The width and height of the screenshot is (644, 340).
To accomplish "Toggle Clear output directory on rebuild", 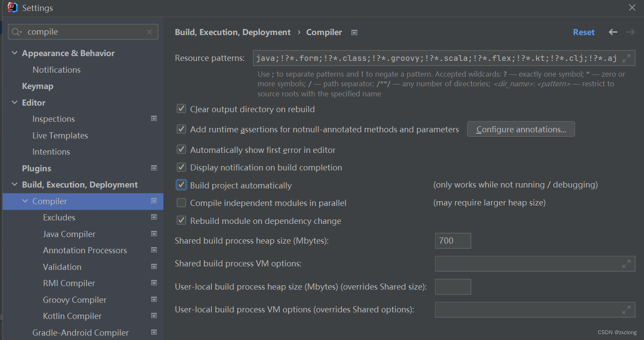I will tap(181, 109).
